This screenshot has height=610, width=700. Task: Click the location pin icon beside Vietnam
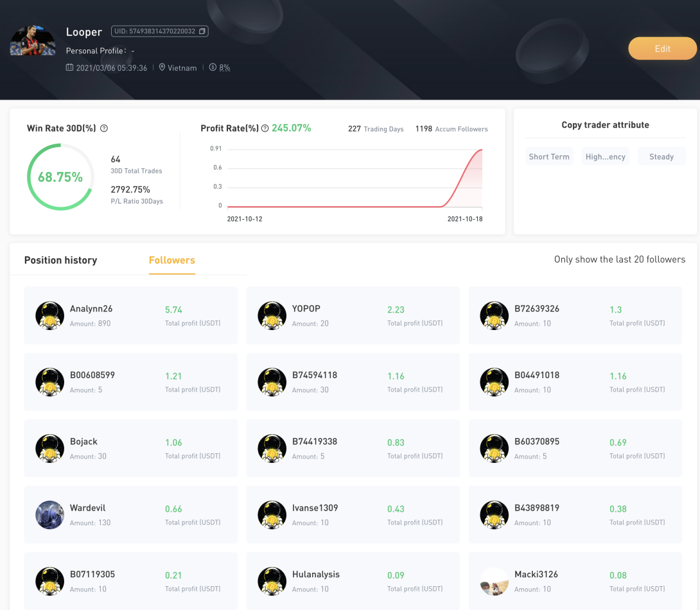162,67
